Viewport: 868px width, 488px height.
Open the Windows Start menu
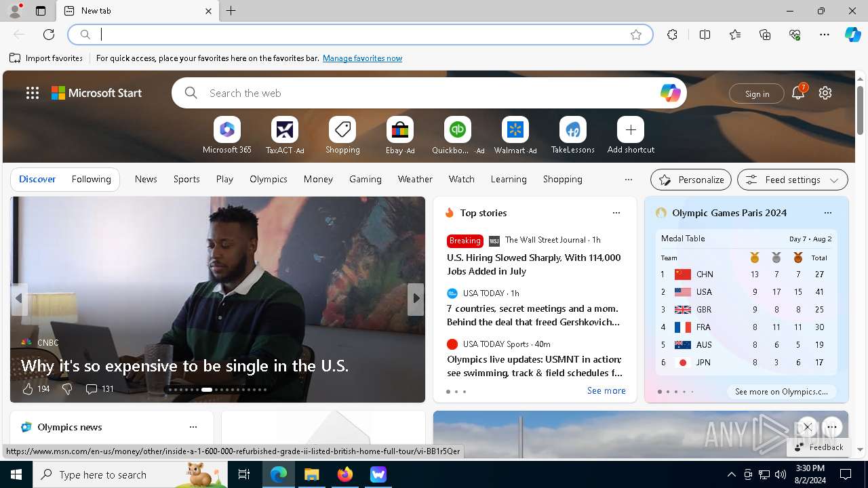point(16,474)
